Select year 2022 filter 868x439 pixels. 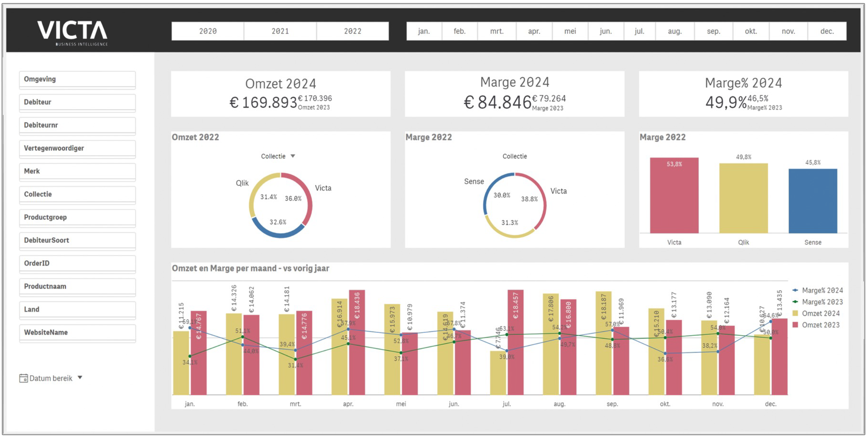pyautogui.click(x=353, y=31)
